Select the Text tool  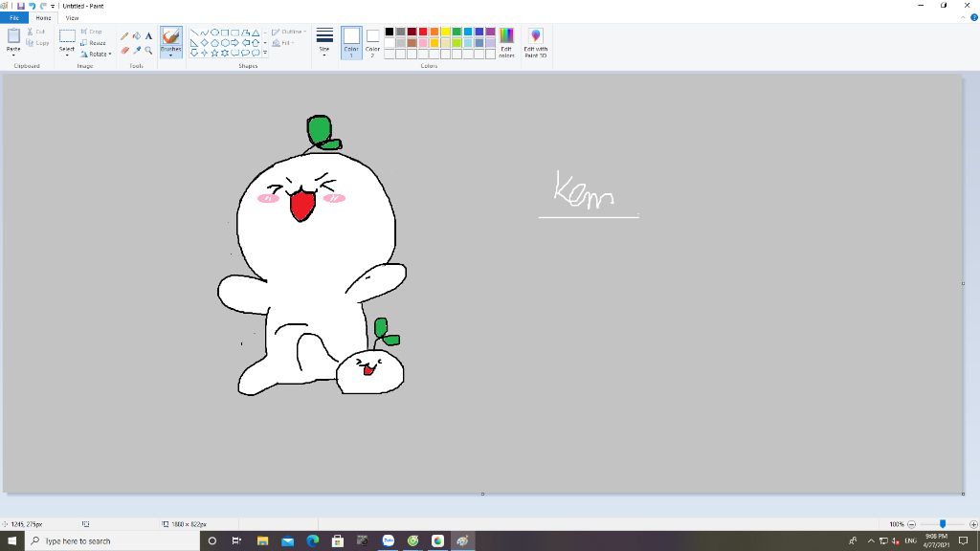[148, 36]
